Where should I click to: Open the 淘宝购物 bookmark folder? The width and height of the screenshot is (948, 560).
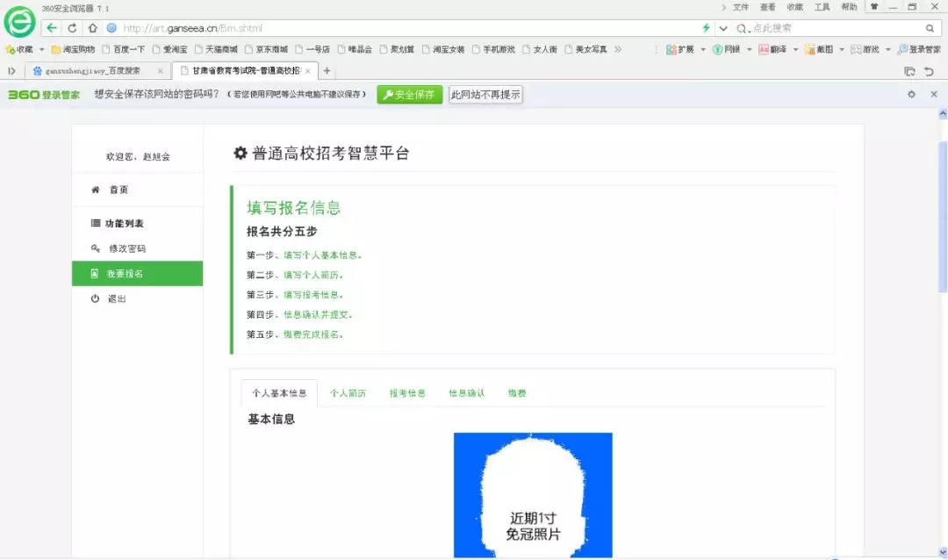click(x=73, y=49)
